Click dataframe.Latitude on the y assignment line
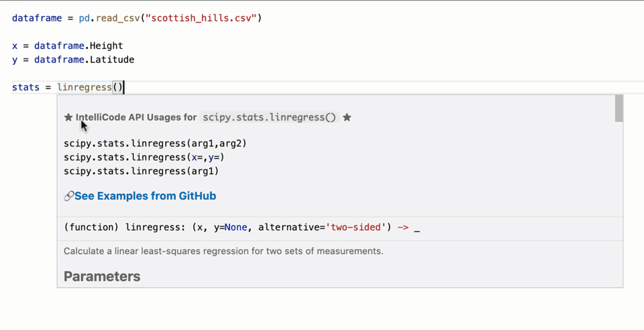The height and width of the screenshot is (330, 644). (x=85, y=60)
